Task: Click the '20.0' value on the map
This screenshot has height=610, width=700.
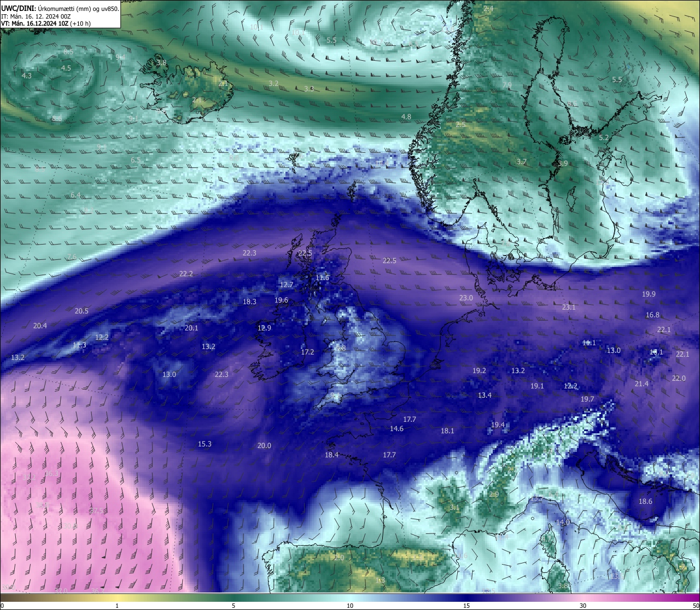Action: (x=264, y=445)
